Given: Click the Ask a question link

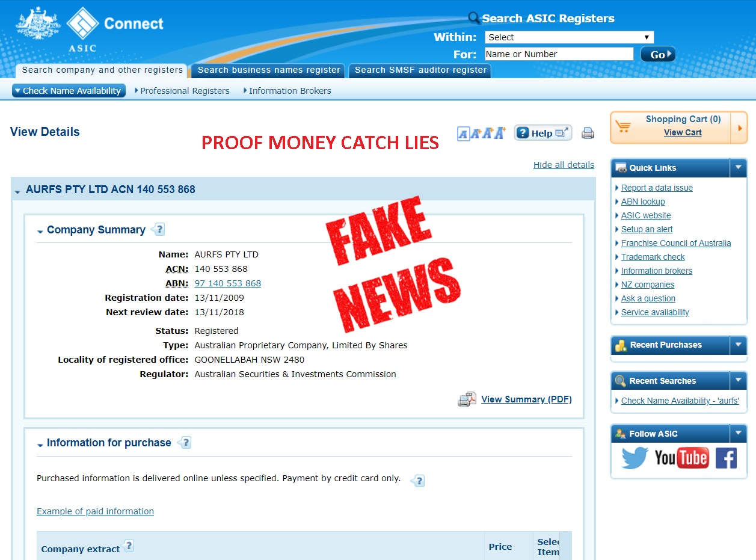Looking at the screenshot, I should (x=648, y=298).
